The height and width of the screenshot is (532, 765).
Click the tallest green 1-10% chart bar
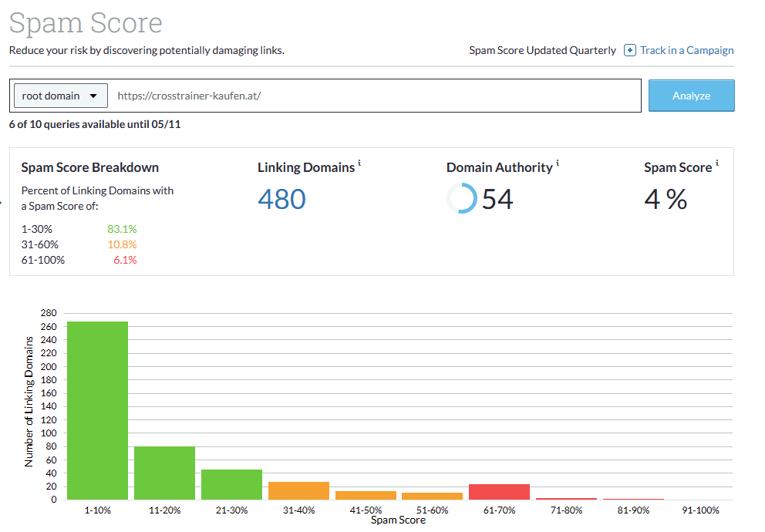[98, 409]
